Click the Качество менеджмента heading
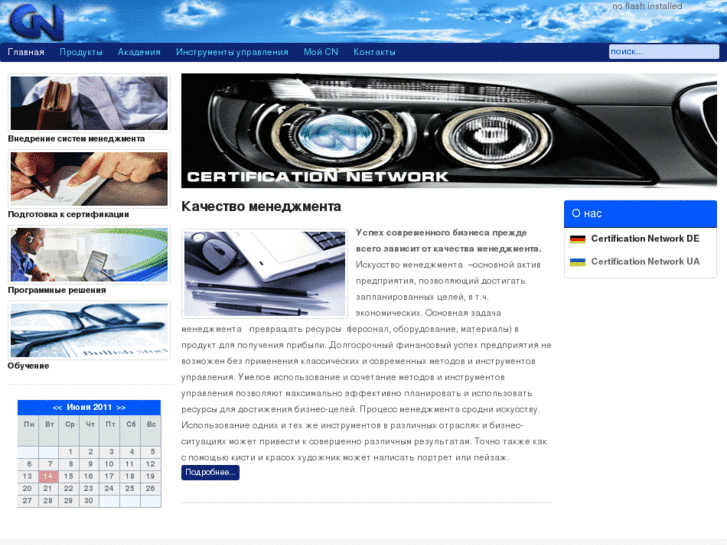Viewport: 727px width, 545px height. coord(261,206)
